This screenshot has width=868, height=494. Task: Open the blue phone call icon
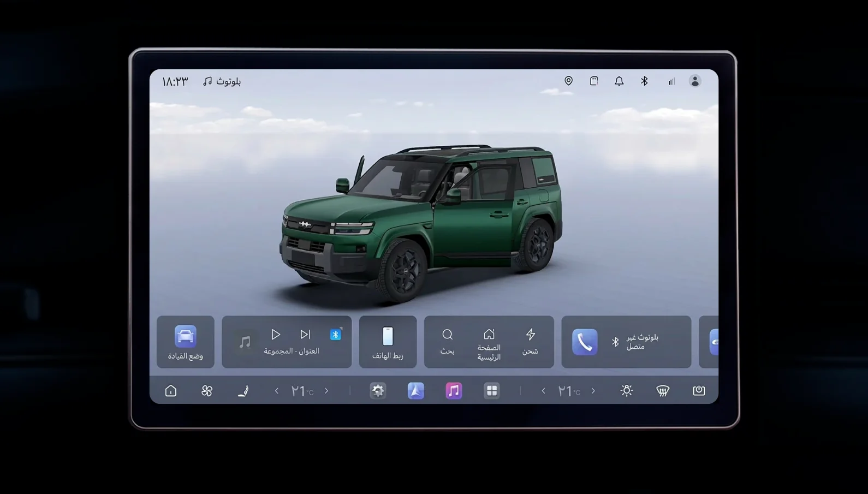[585, 342]
